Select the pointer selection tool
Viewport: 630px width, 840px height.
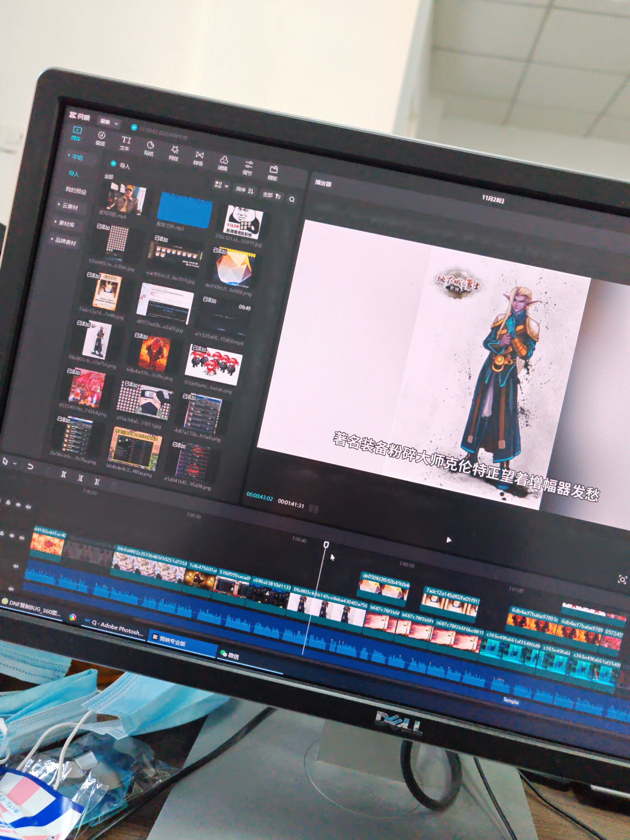click(x=5, y=461)
